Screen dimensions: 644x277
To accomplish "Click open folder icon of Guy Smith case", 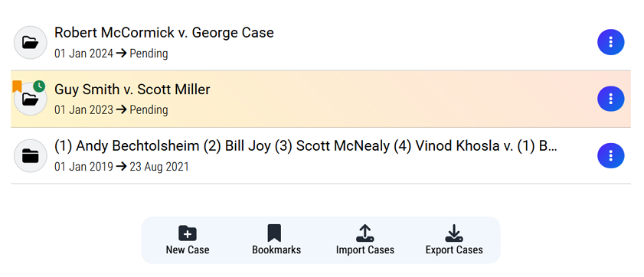I will (x=31, y=99).
